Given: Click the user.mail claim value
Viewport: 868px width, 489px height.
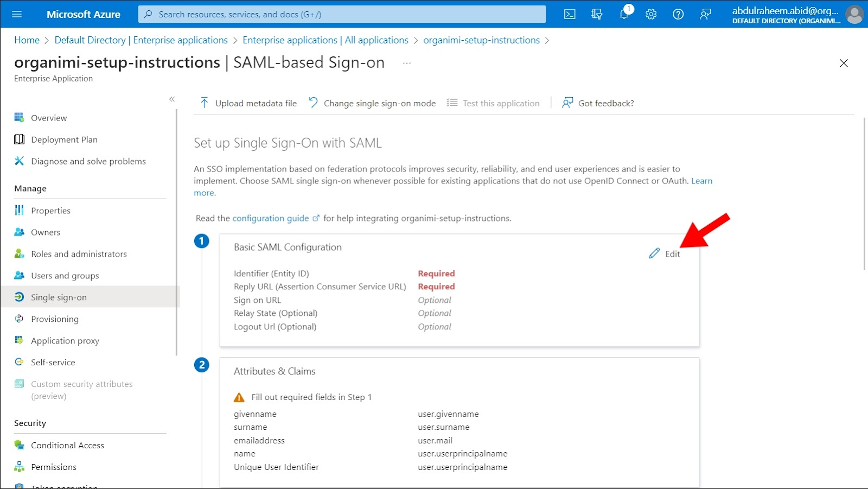Looking at the screenshot, I should 435,441.
